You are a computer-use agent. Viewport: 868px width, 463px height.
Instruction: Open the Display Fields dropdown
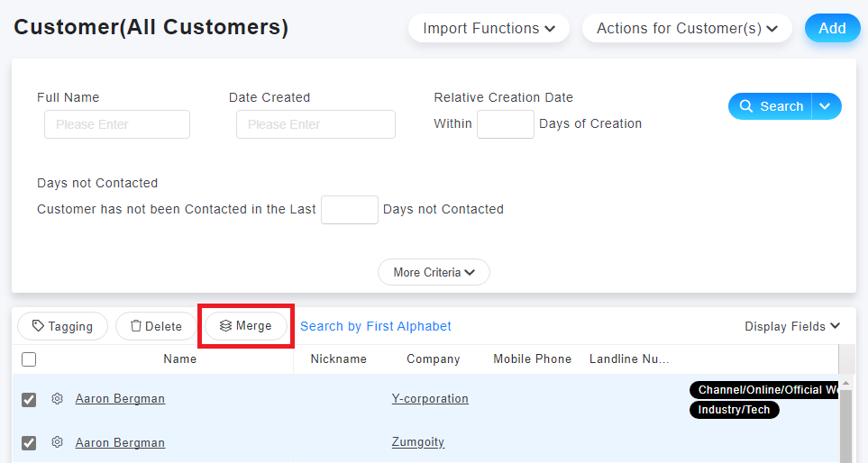791,326
